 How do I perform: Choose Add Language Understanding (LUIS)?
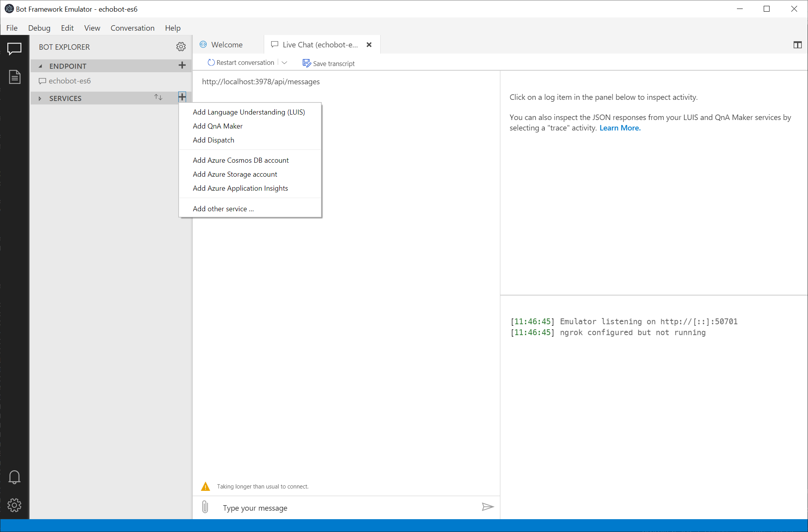click(x=250, y=112)
